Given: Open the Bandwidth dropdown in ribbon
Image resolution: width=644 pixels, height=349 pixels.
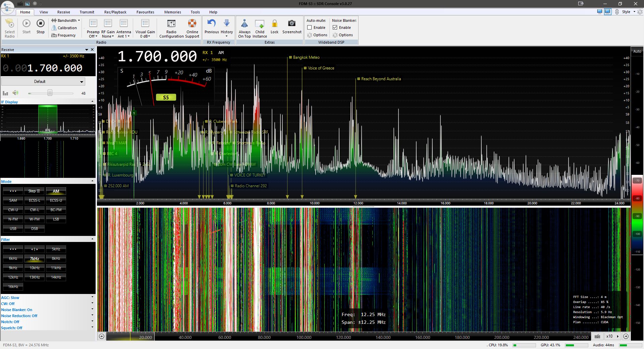Looking at the screenshot, I should [x=66, y=20].
